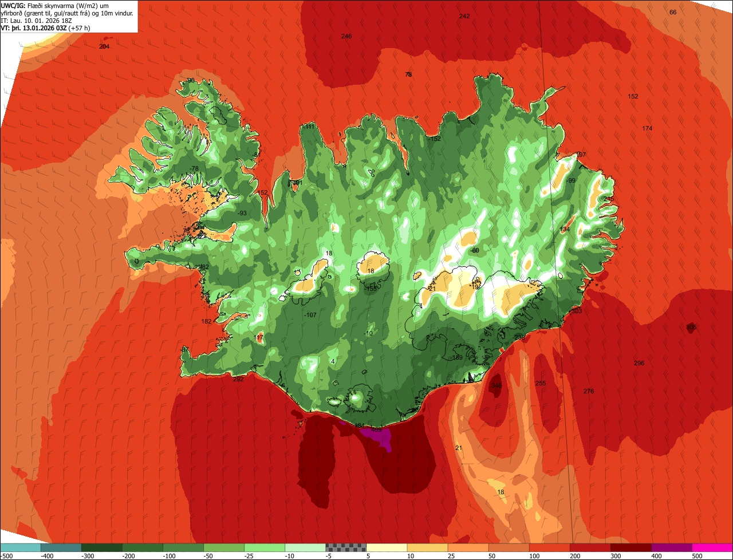This screenshot has width=733, height=560.
Task: Click the magenta above-500 legend swatch
Action: pyautogui.click(x=712, y=547)
